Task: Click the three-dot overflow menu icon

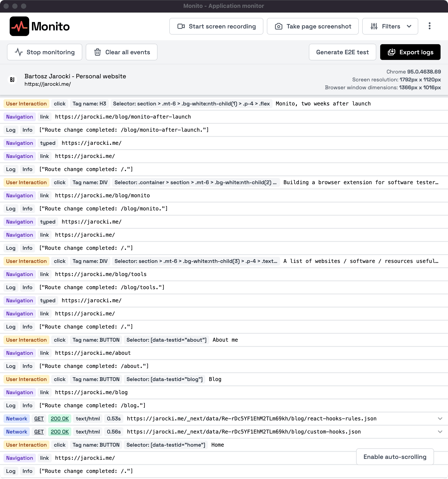Action: pyautogui.click(x=430, y=26)
